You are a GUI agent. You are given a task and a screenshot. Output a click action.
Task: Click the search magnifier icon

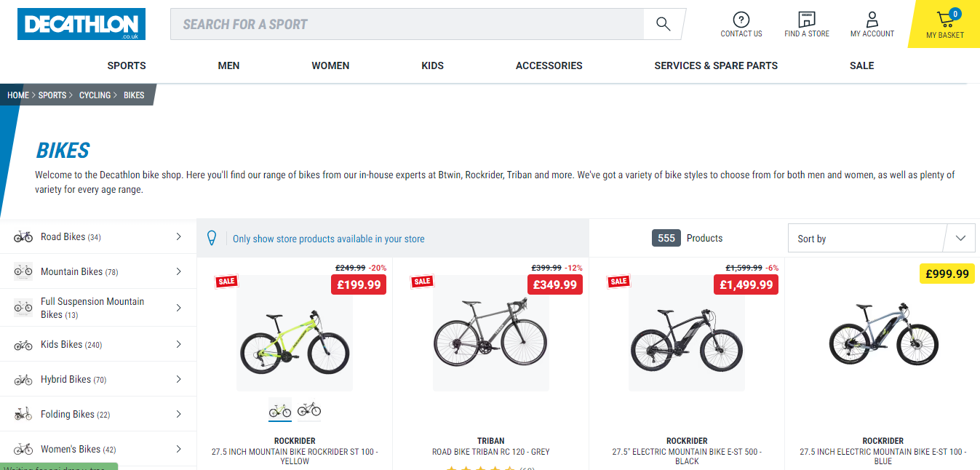pyautogui.click(x=663, y=24)
